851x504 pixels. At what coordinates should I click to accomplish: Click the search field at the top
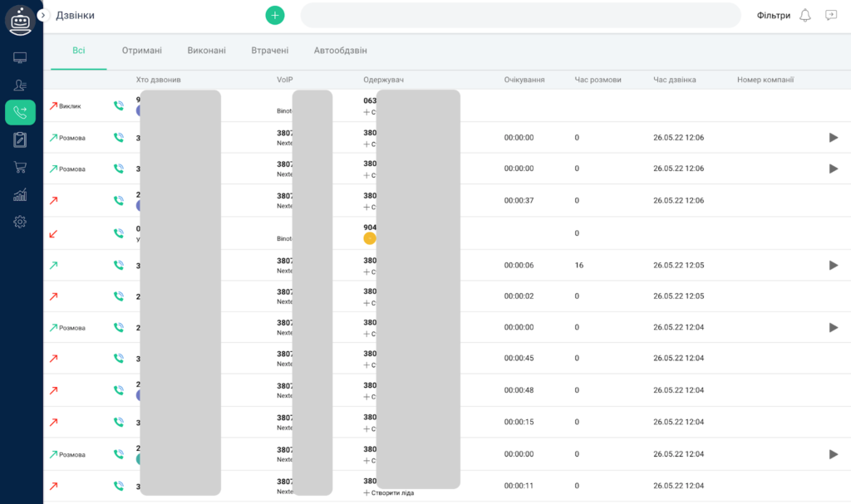(x=519, y=15)
